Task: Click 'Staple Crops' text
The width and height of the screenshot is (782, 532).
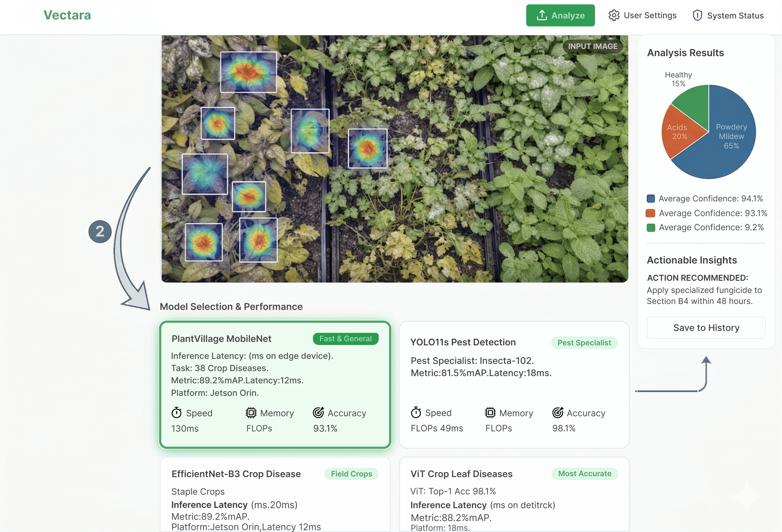Action: (198, 491)
